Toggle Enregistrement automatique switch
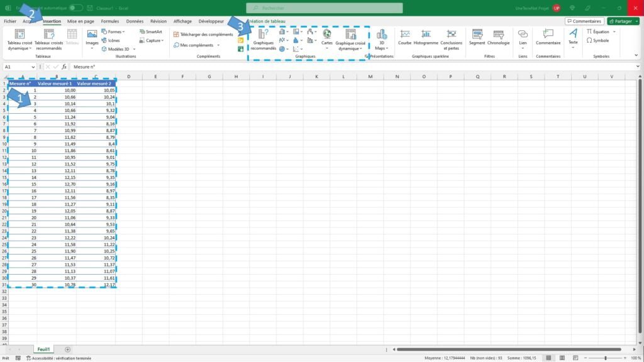The image size is (644, 362). [x=75, y=8]
